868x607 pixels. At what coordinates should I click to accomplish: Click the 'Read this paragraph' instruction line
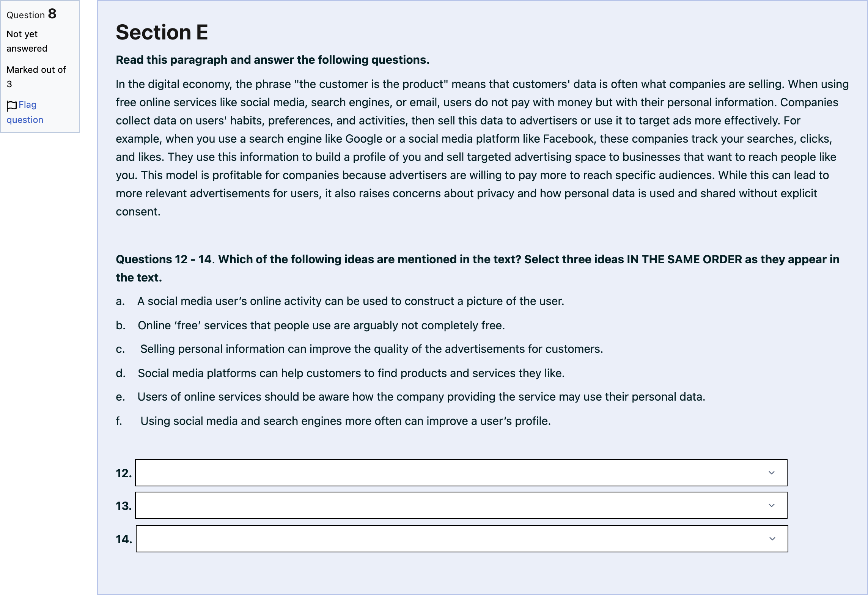pos(272,60)
